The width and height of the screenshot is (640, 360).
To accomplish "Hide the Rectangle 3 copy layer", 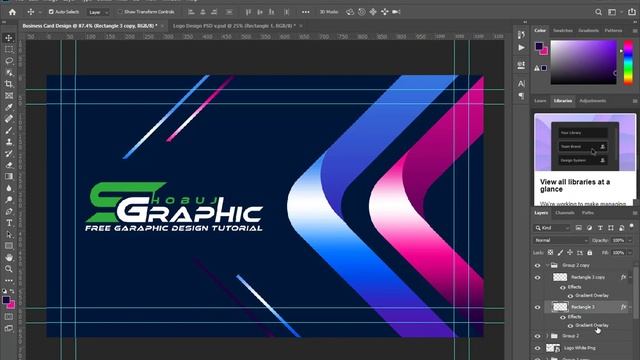I will click(x=538, y=278).
